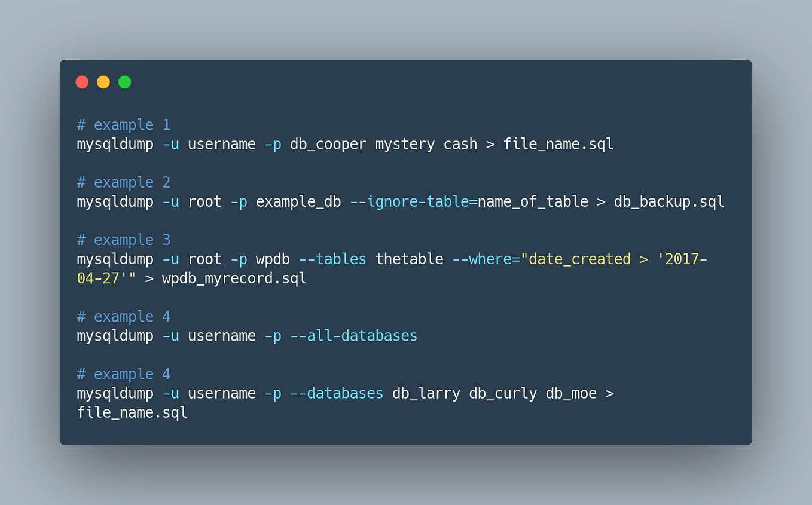The width and height of the screenshot is (812, 505).
Task: Click the yellow minimize dot
Action: coord(103,82)
